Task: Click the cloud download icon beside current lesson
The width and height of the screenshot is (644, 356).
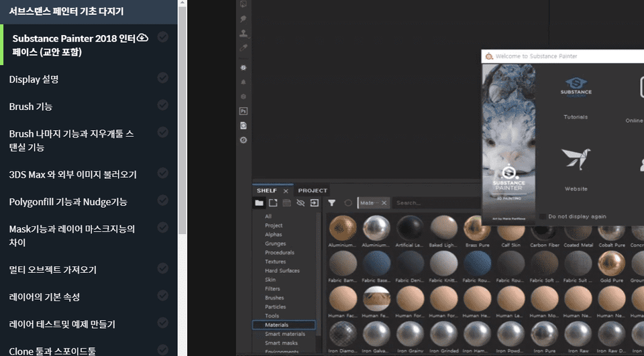Action: (142, 38)
